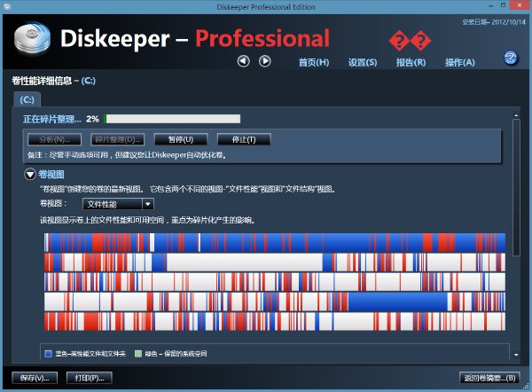The width and height of the screenshot is (532, 392).
Task: Click the 正在碎片整理... 2% status text
Action: point(61,119)
